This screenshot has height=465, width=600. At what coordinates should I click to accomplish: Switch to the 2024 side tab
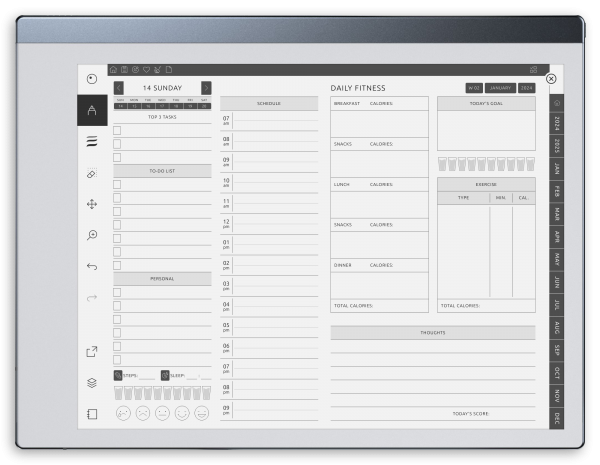click(x=557, y=123)
